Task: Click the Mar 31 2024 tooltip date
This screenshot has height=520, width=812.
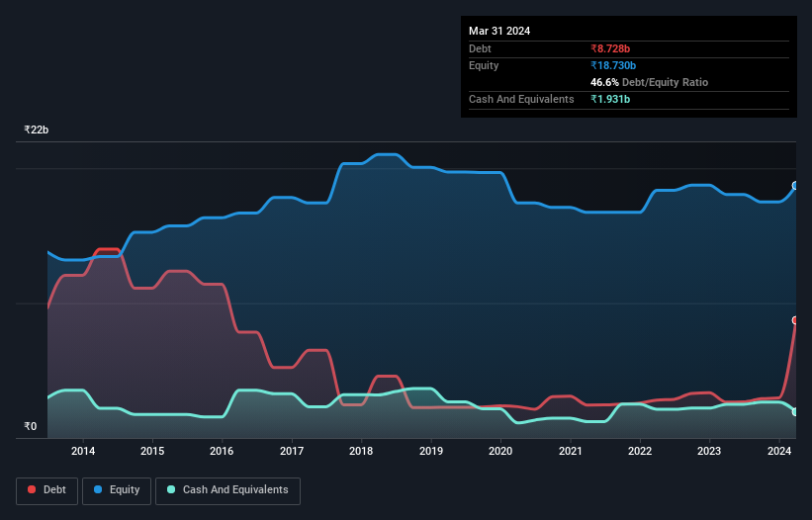Action: pos(499,31)
